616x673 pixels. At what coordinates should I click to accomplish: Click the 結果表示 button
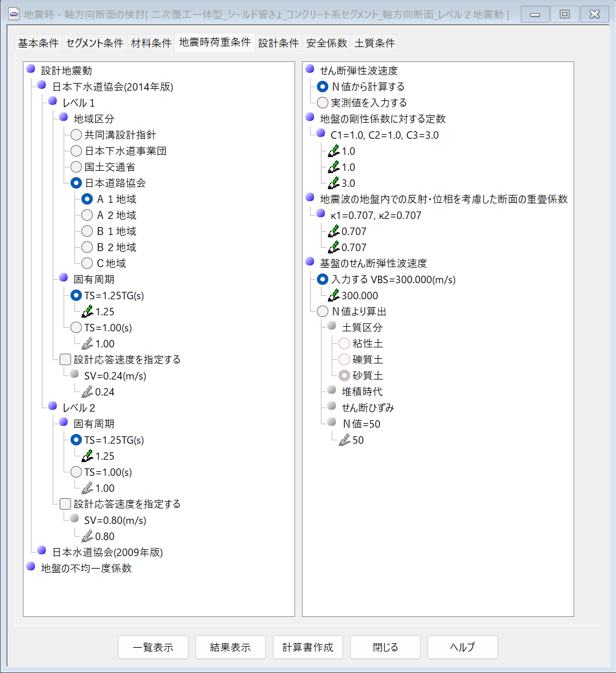click(x=230, y=647)
